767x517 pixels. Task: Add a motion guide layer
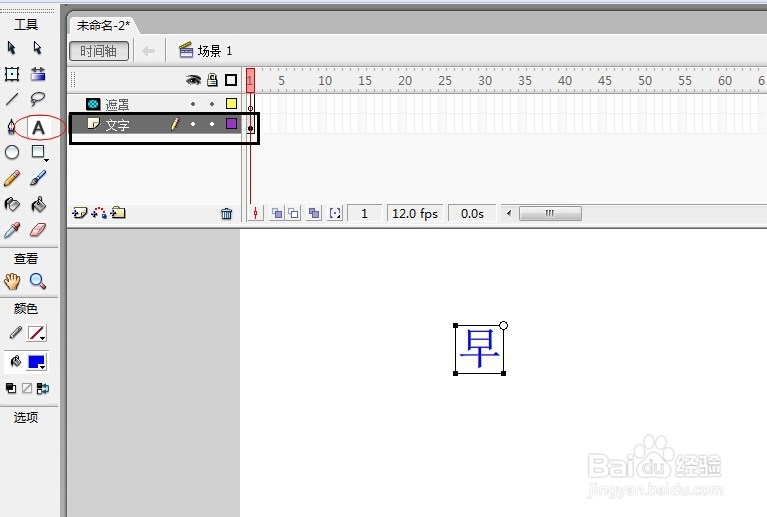99,213
